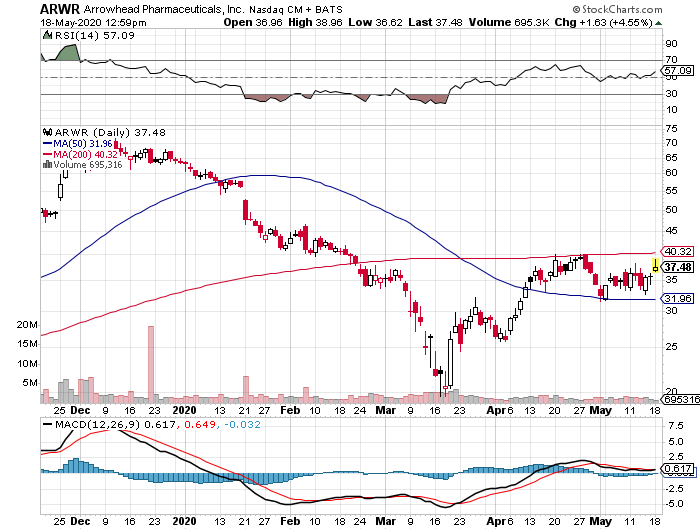Screen dimensions: 700x530
Task: Click the Volume 695,316 legend entry
Action: (x=88, y=165)
